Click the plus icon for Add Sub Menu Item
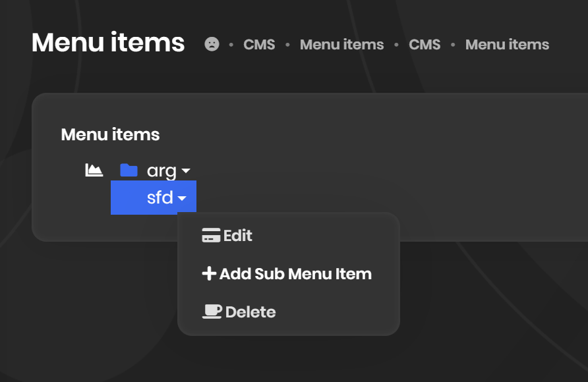Viewport: 588px width, 382px height. [209, 274]
